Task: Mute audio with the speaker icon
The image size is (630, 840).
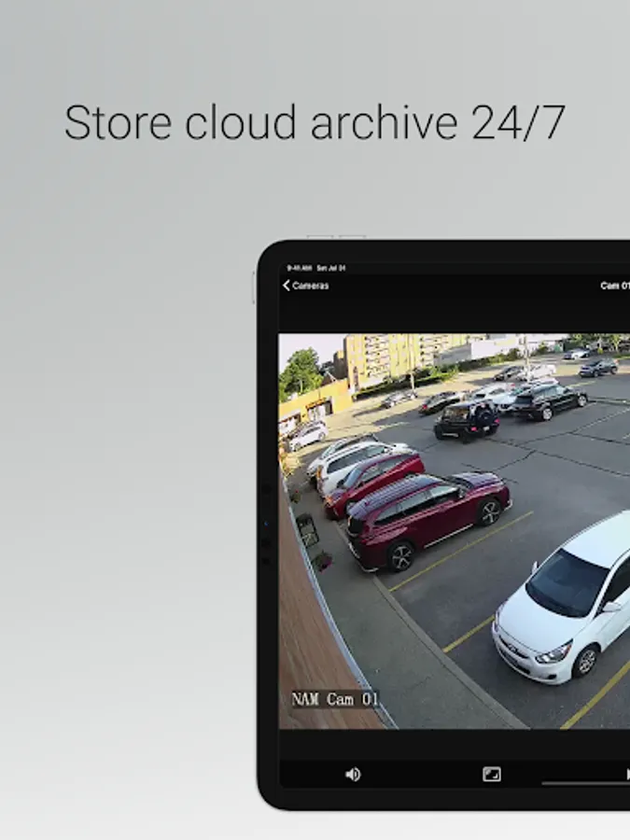Action: pos(353,774)
